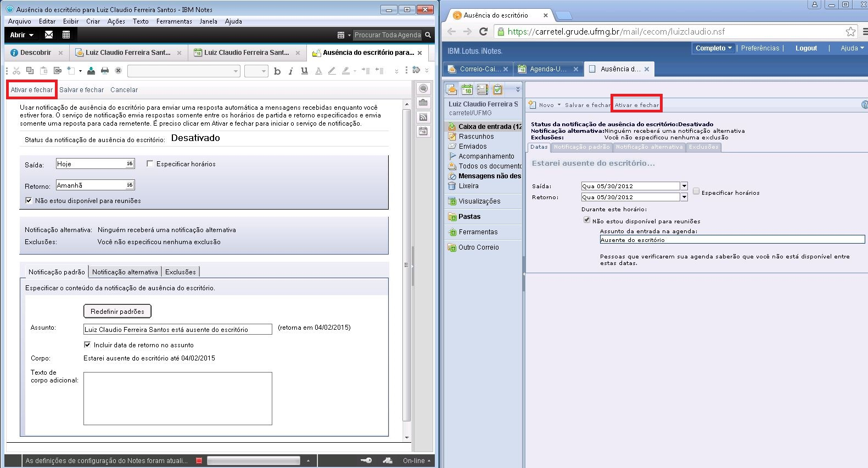Viewport: 868px width, 468px height.
Task: Click the key icon in Notes status bar
Action: [x=366, y=461]
